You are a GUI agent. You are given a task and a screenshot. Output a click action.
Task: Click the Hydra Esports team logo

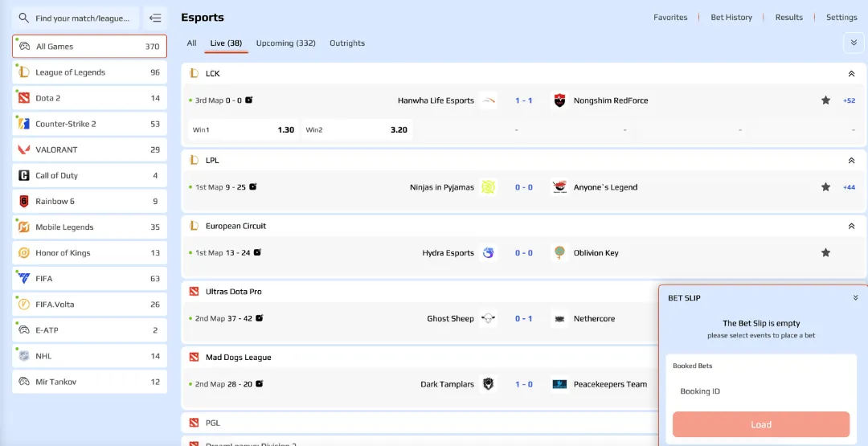[x=488, y=253]
